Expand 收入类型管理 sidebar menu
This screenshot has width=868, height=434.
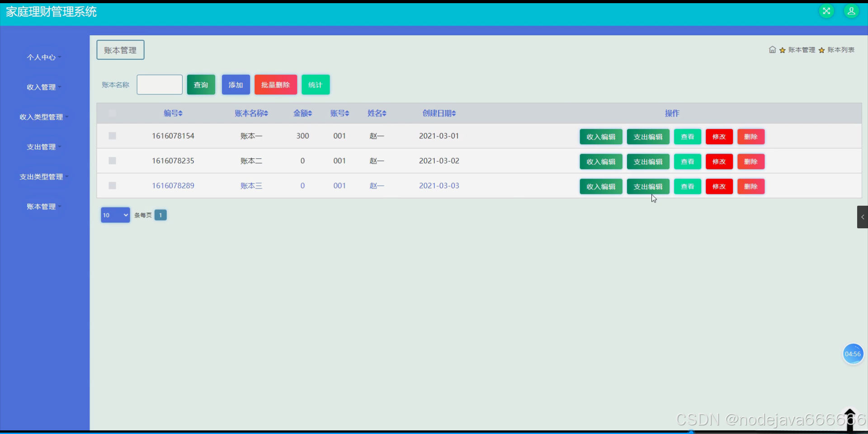[x=44, y=117]
